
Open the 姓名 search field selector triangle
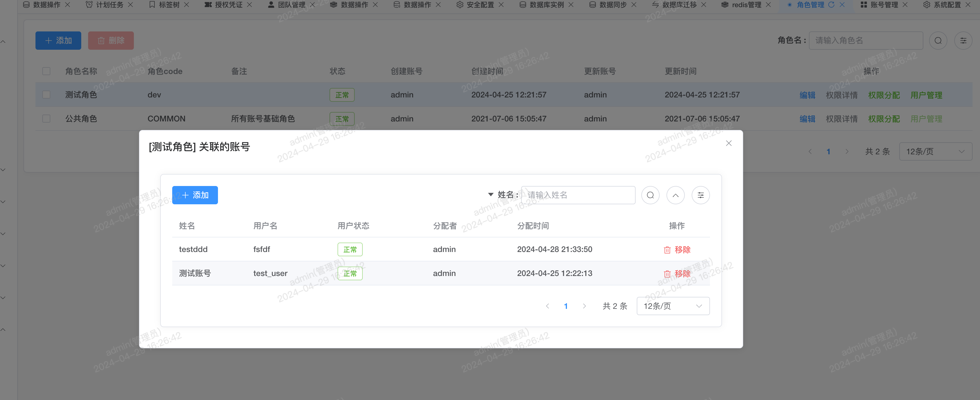click(x=491, y=195)
